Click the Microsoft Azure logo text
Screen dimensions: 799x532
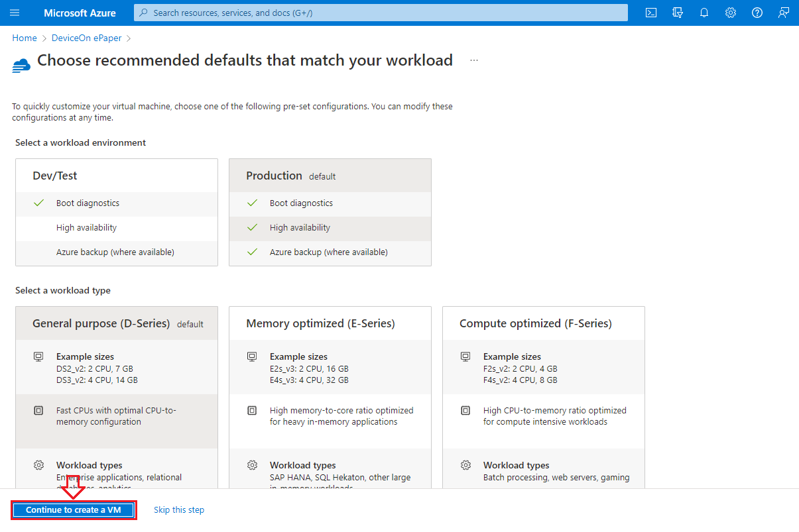80,13
